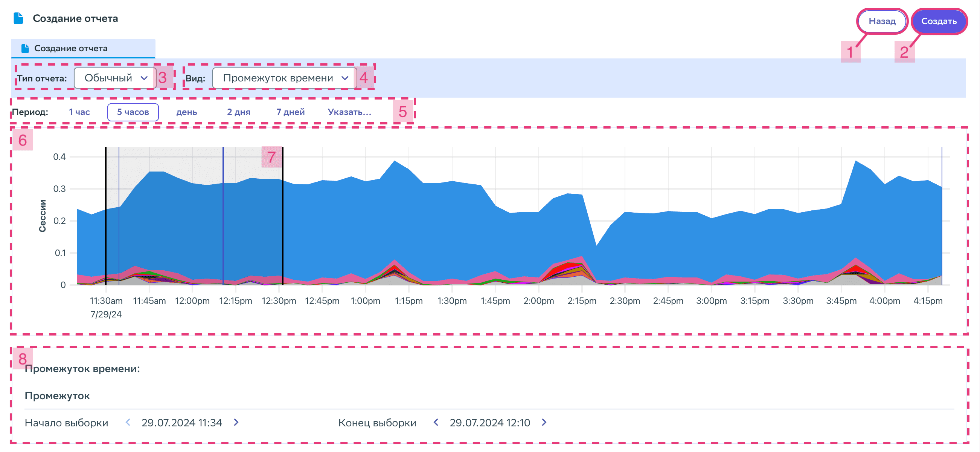Screen dimensions: 980x452
Task: Set period to 7 дней
Action: [290, 112]
